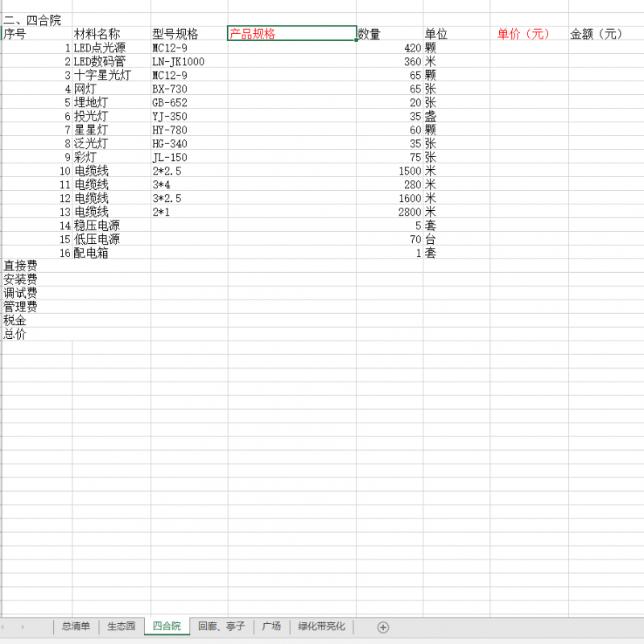Go to the 广场 sheet tab
The image size is (644, 644).
coord(271,626)
